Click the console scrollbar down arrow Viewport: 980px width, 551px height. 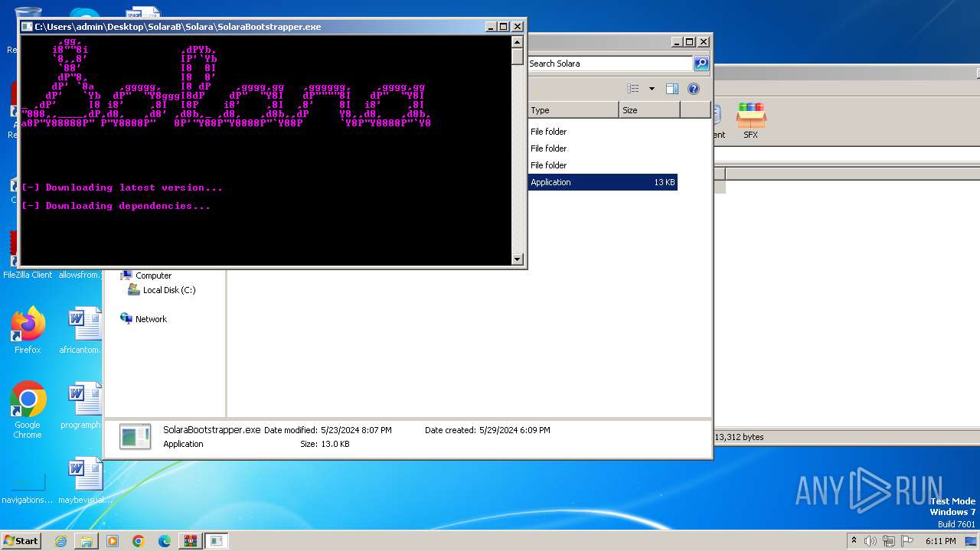(x=518, y=259)
